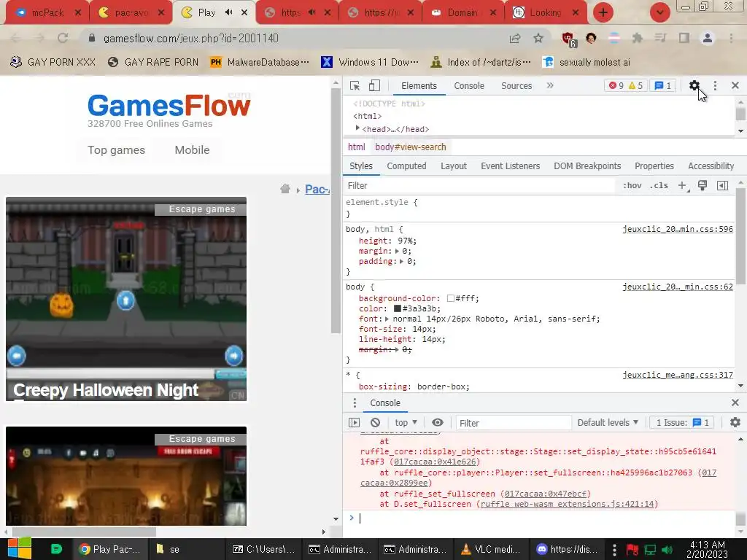
Task: Open jeuxclic_me…ang.css:317 source link
Action: pyautogui.click(x=678, y=375)
